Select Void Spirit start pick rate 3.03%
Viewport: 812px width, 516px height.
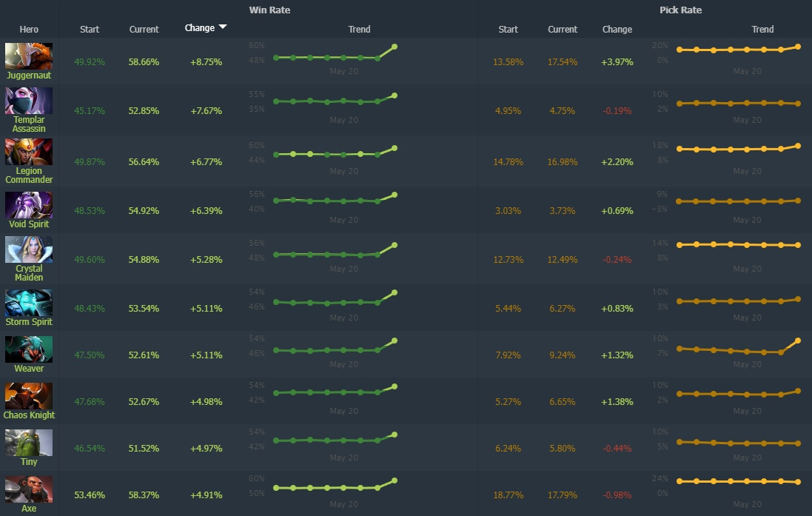508,210
